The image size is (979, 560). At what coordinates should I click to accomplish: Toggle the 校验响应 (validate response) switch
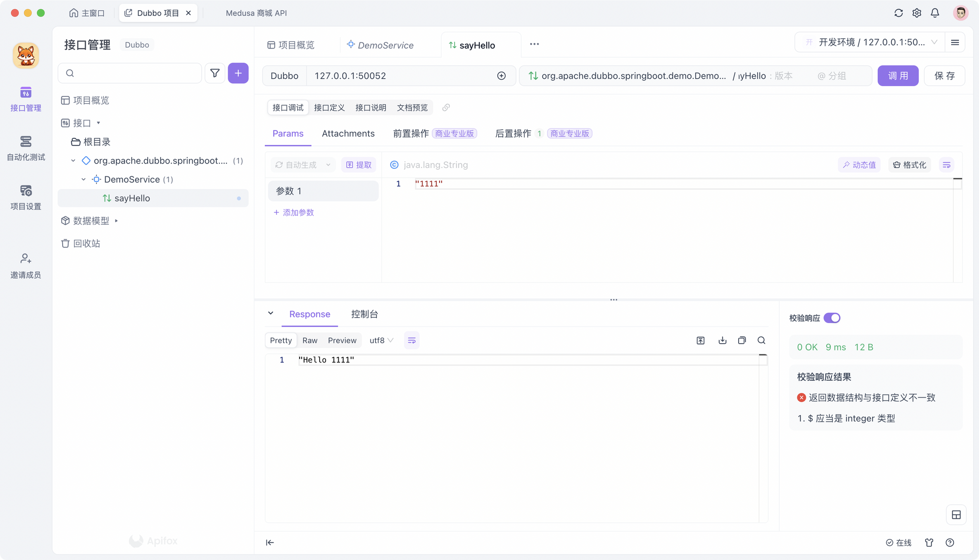tap(832, 317)
